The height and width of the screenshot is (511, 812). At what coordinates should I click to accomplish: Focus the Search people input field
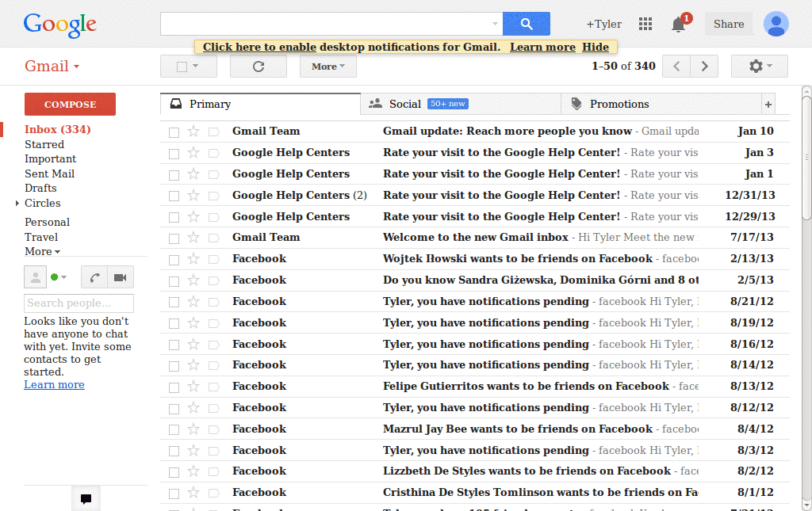pos(79,303)
